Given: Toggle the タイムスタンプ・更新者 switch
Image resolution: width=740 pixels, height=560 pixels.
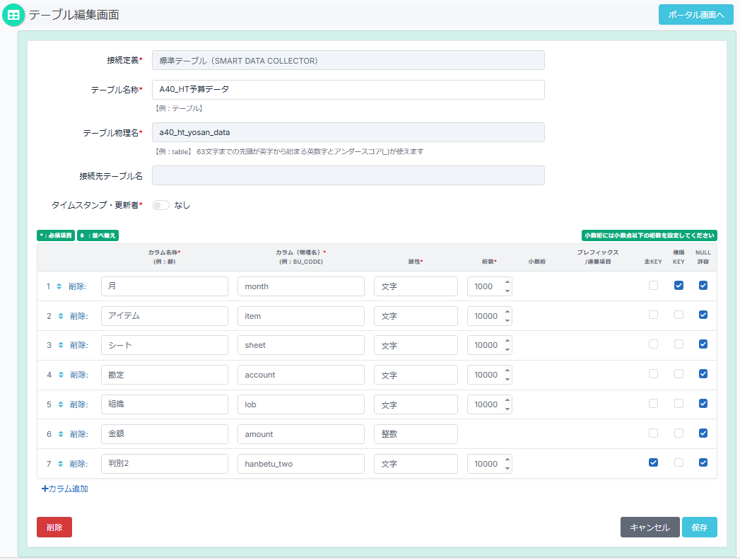Looking at the screenshot, I should 161,205.
